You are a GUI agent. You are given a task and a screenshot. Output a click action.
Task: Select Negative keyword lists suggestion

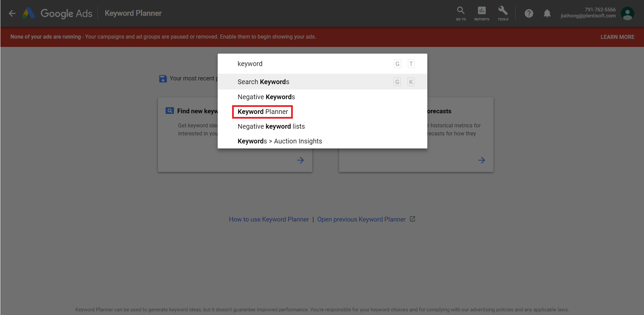(322, 126)
